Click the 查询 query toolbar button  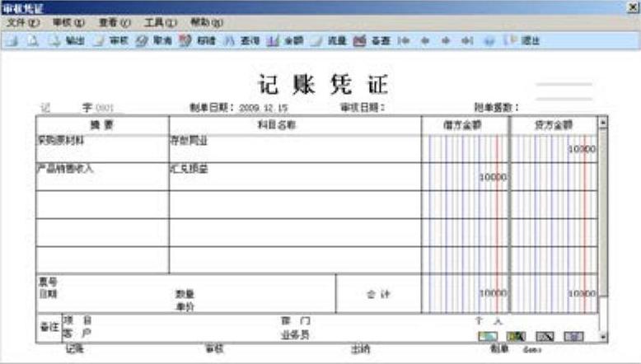coord(241,40)
